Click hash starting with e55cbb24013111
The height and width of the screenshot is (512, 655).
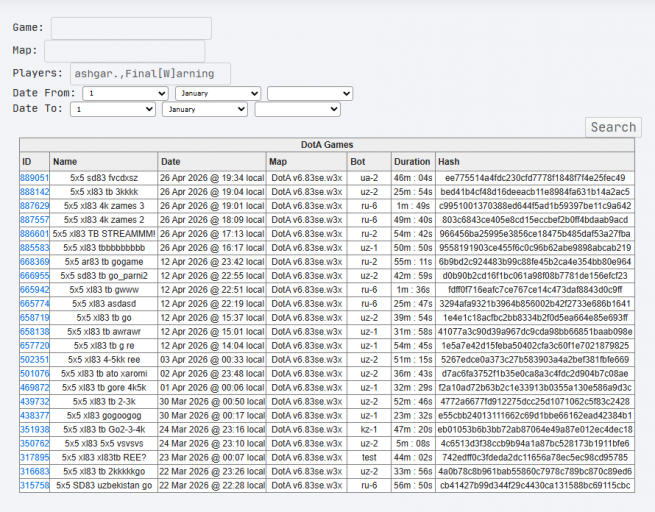point(535,416)
